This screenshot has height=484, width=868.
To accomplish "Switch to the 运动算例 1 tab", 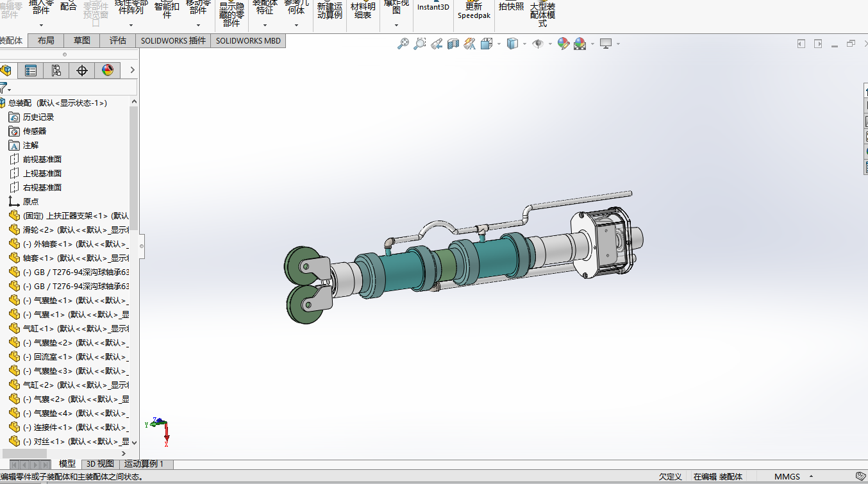I will tap(144, 463).
